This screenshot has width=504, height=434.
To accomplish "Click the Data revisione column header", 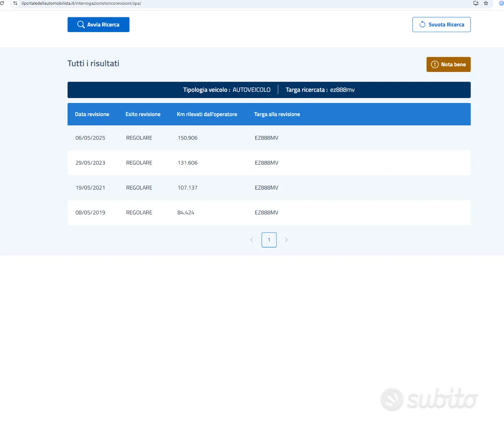I will pyautogui.click(x=92, y=114).
